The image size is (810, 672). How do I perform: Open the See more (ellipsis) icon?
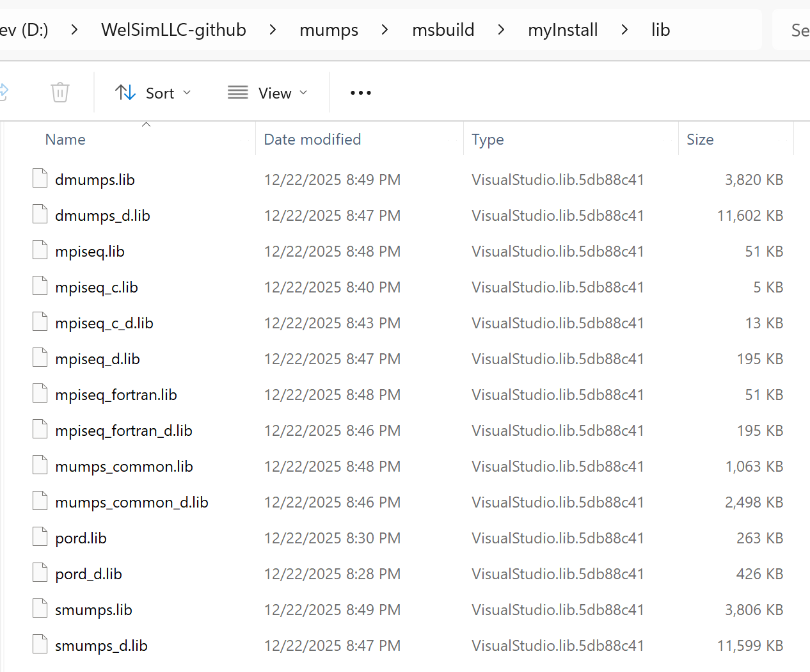coord(360,93)
